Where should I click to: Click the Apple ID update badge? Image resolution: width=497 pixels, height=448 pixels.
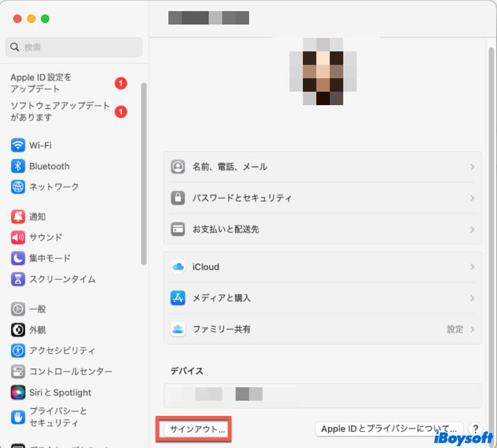121,84
